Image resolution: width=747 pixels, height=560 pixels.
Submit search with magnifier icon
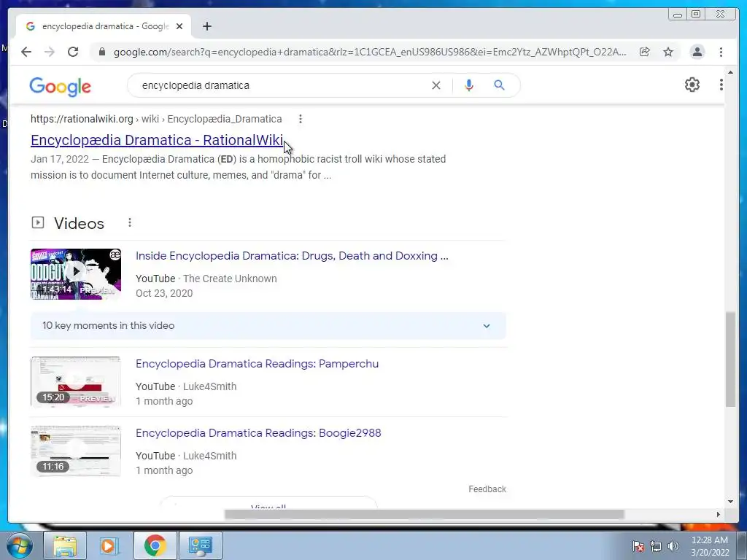tap(499, 85)
